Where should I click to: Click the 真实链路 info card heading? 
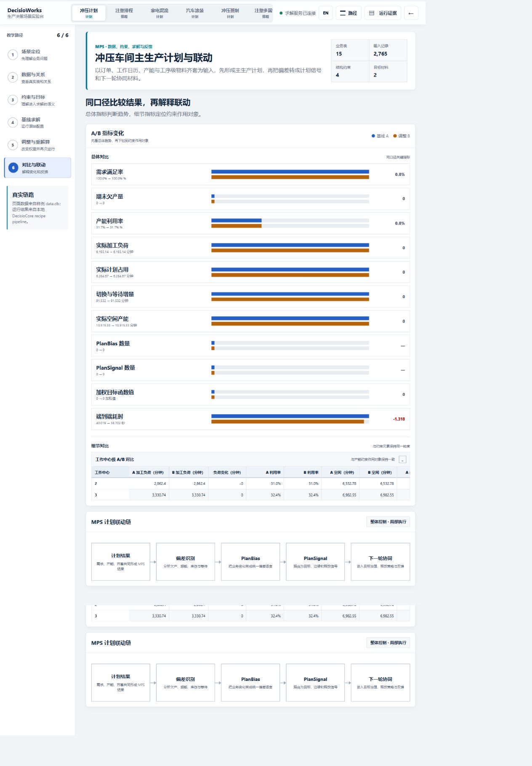pyautogui.click(x=23, y=195)
